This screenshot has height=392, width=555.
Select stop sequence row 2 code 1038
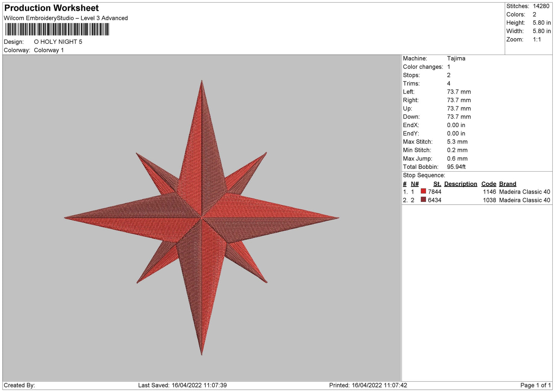pos(489,200)
